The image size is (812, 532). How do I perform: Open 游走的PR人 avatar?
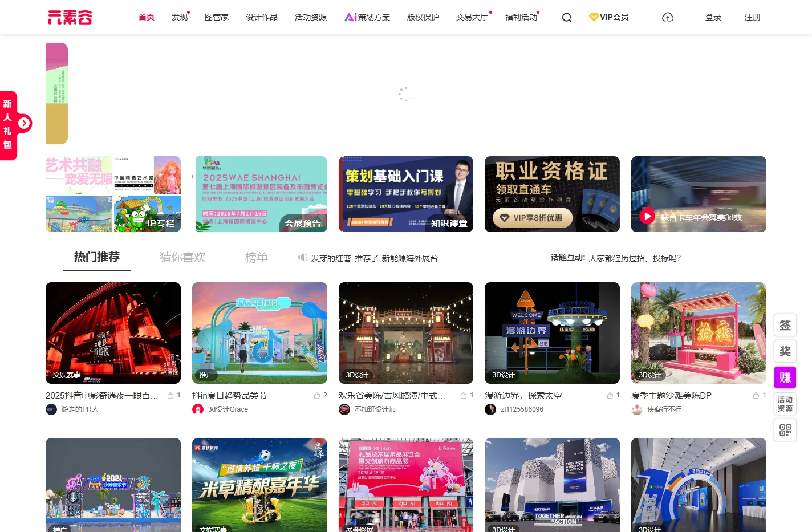(51, 409)
